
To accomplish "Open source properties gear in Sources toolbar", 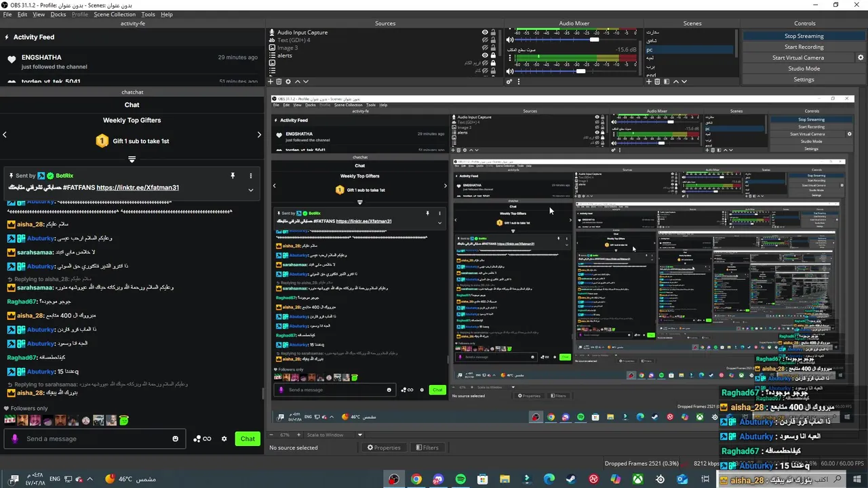I will coord(288,81).
